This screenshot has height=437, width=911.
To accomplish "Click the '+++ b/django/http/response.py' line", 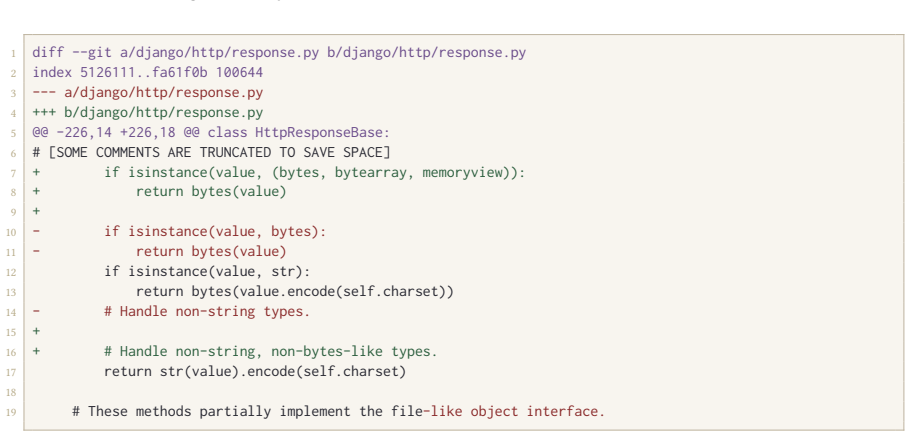I will [x=148, y=112].
